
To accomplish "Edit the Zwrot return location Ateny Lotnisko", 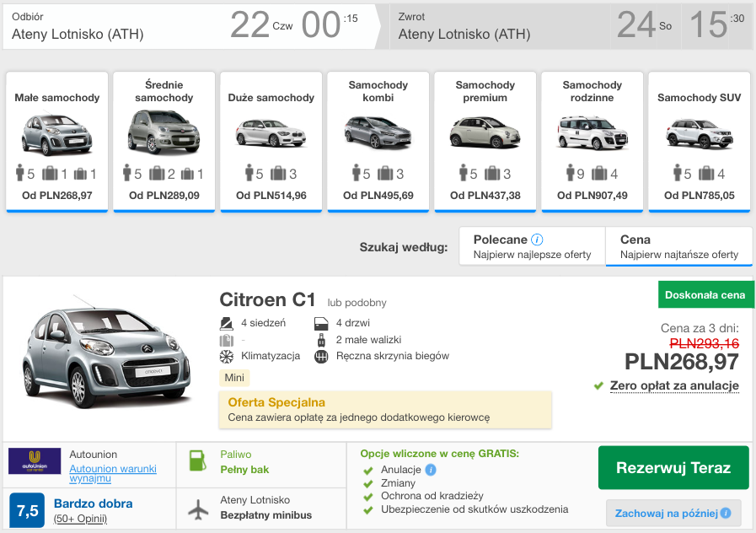I will click(x=464, y=35).
